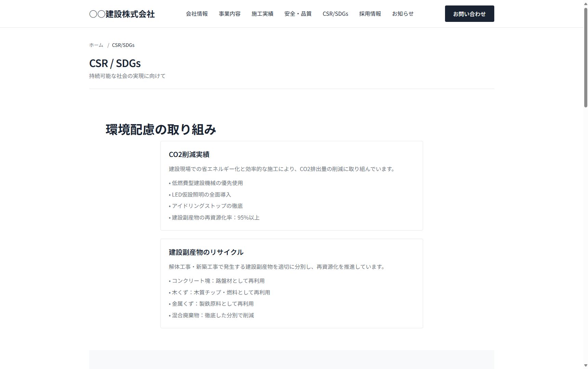Select the CSR/SDGs navigation item

(335, 14)
